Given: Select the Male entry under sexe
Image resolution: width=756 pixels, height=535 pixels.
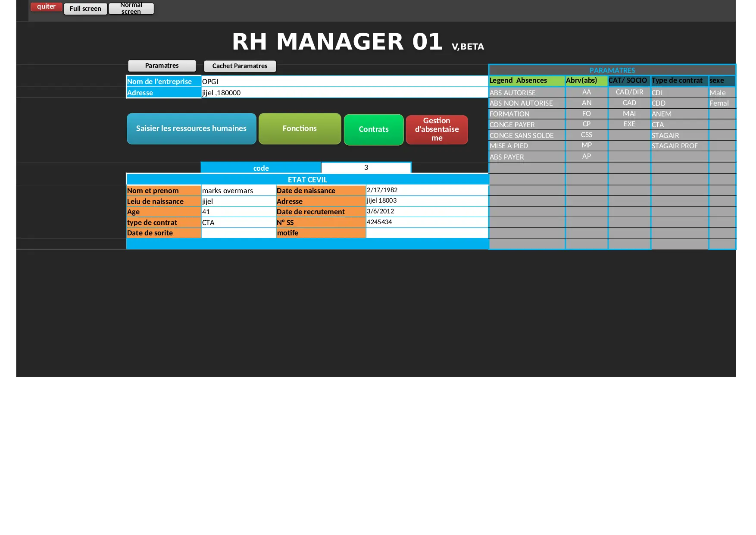Looking at the screenshot, I should click(x=722, y=93).
